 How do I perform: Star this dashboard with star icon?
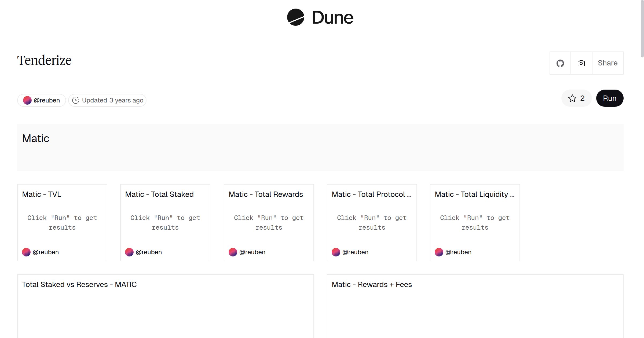(572, 98)
